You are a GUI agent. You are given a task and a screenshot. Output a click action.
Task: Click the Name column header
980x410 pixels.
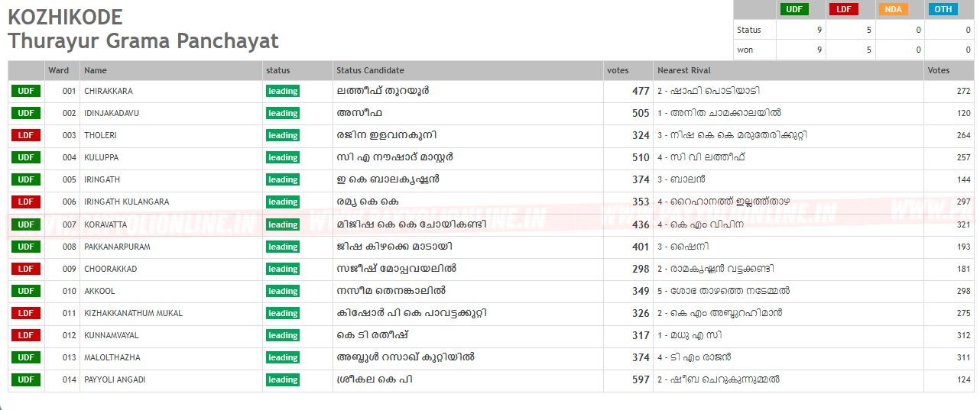click(96, 70)
